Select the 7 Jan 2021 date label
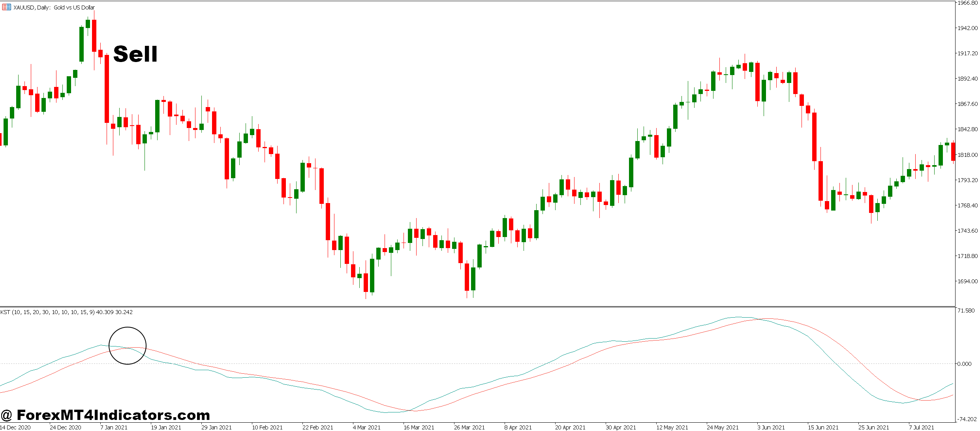980x431 pixels. (114, 427)
